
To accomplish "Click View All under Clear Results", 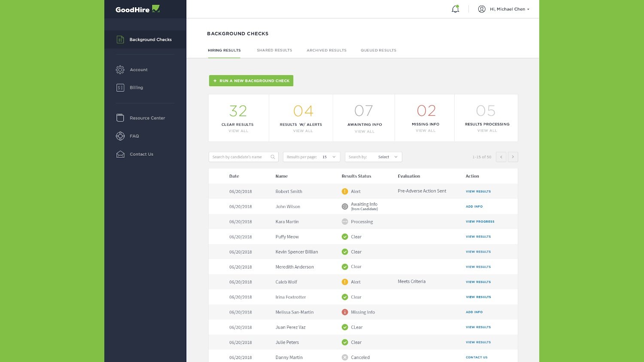I will click(238, 131).
